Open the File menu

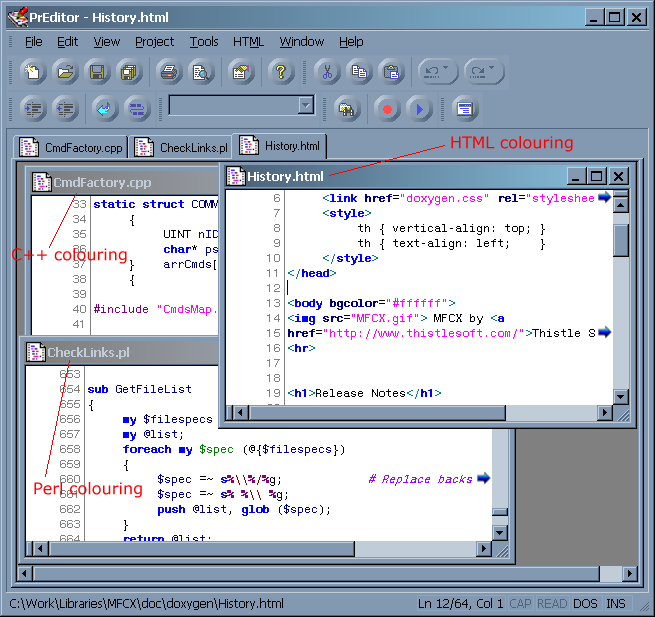tap(33, 42)
